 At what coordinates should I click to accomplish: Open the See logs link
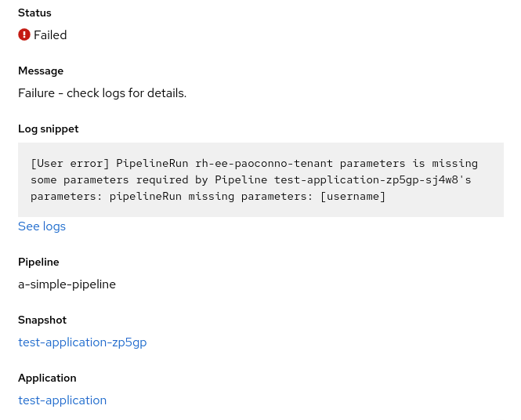42,226
